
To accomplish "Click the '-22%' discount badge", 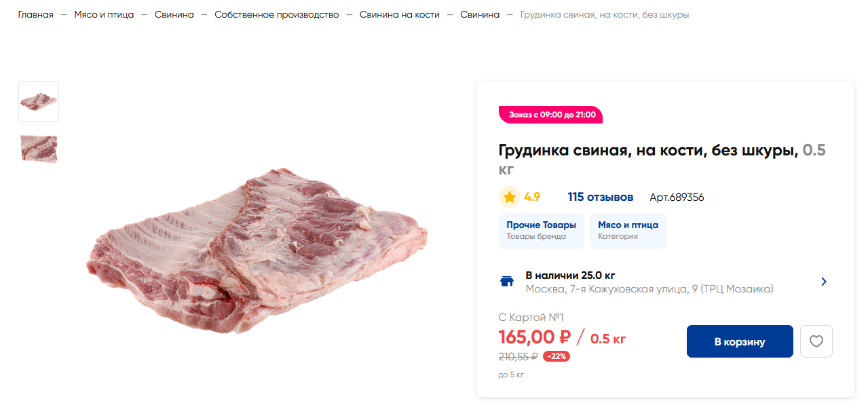I will click(556, 356).
